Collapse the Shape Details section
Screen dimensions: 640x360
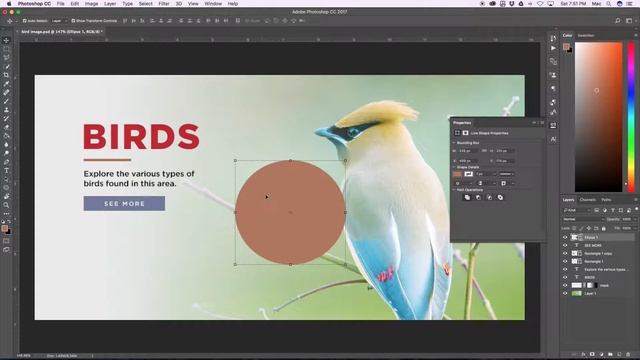pos(454,167)
